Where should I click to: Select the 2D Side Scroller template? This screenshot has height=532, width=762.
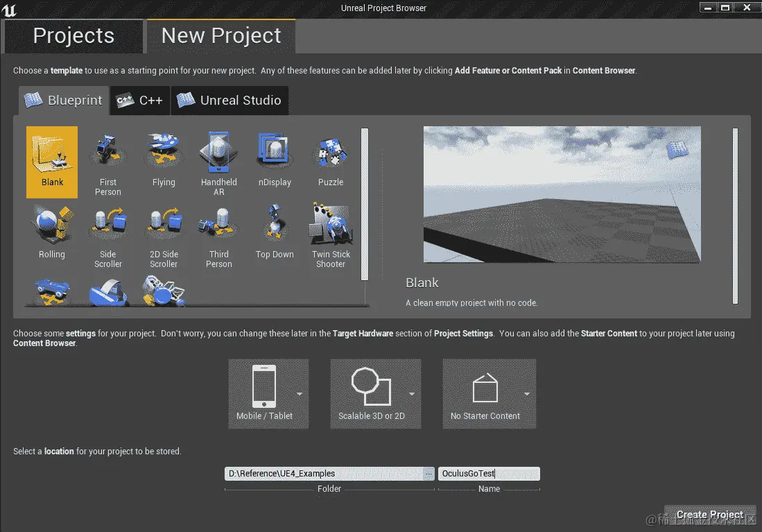click(164, 234)
